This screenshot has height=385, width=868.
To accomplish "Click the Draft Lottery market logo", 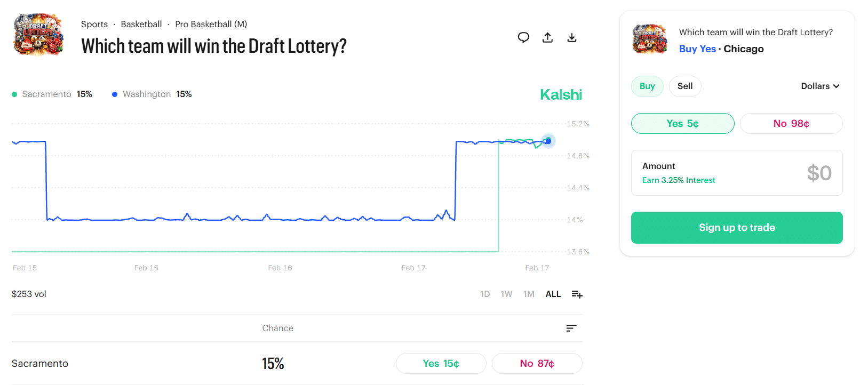I will (x=38, y=35).
